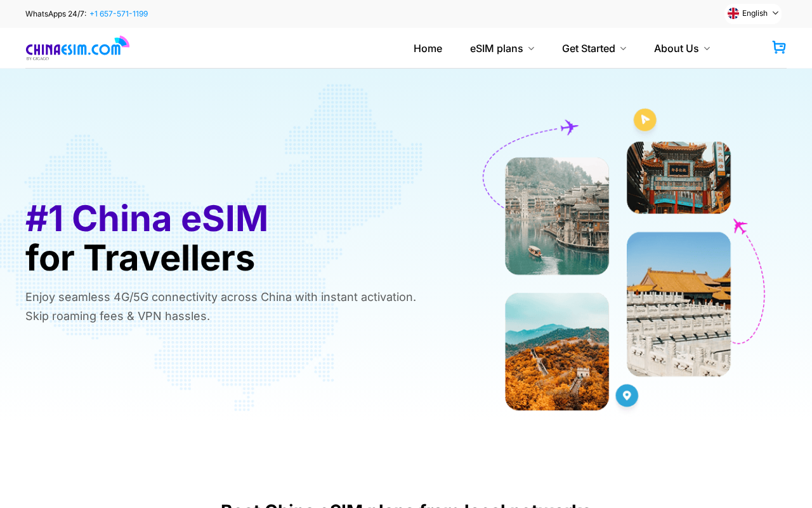Expand the About Us chevron
This screenshot has height=508, width=812.
pyautogui.click(x=707, y=49)
